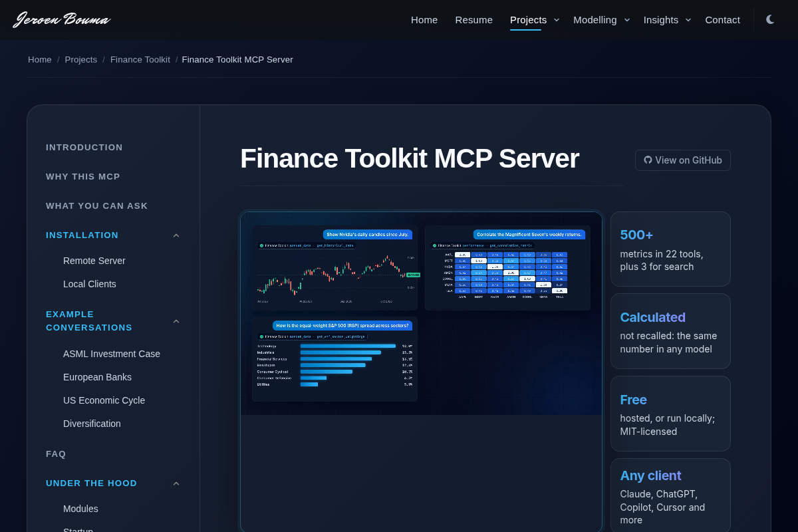Select Local Clients in sidebar
This screenshot has height=532, width=798.
[90, 284]
